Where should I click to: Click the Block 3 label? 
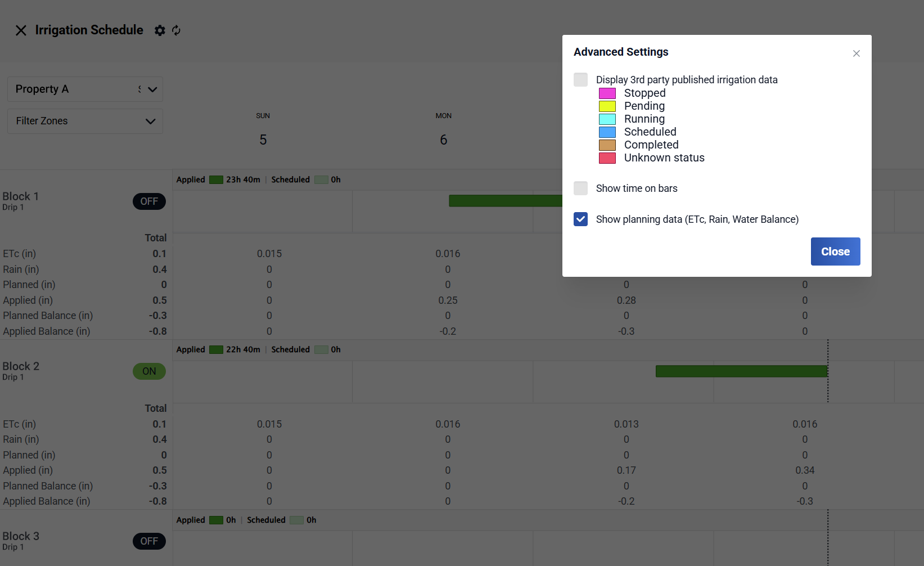pyautogui.click(x=21, y=536)
